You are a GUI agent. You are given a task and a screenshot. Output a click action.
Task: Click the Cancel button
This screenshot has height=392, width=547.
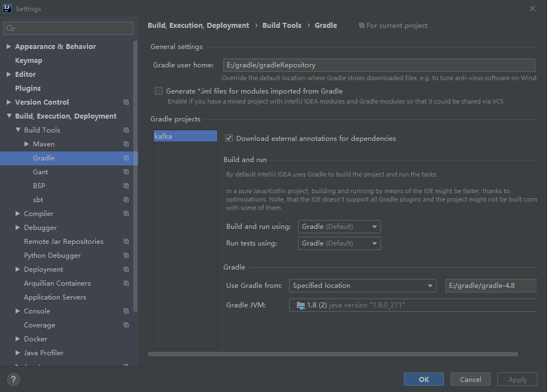point(470,379)
